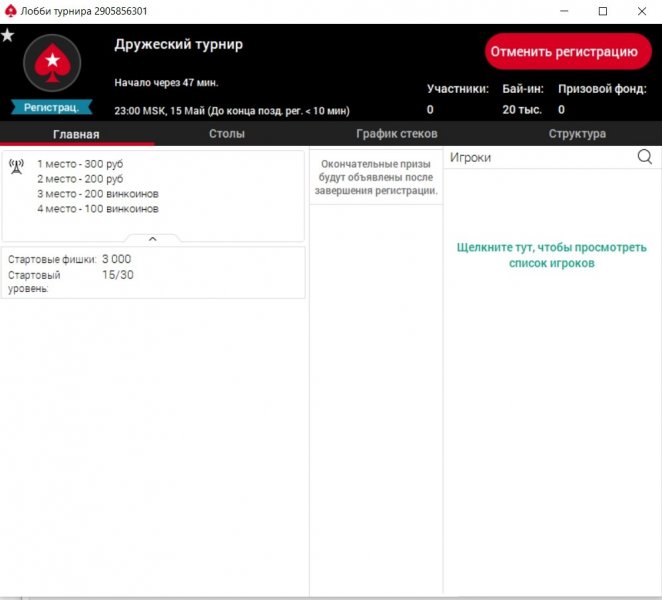Viewport: 662px width, 600px height.
Task: Open the График стеков tab
Action: [x=396, y=134]
